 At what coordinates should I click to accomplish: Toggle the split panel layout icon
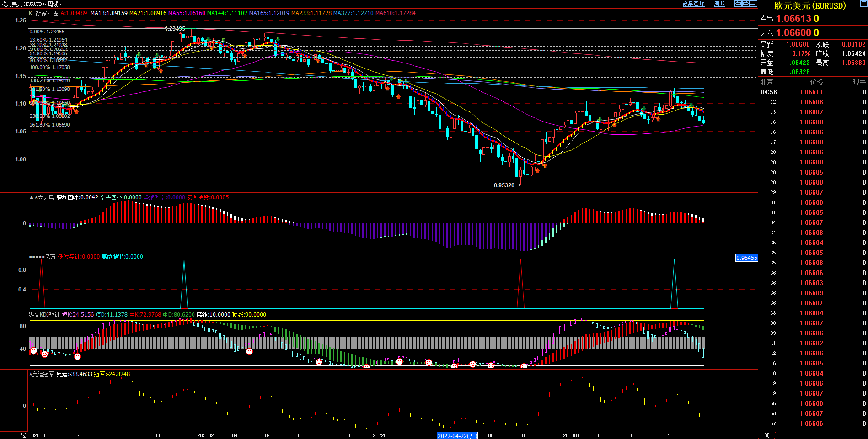coord(753,4)
